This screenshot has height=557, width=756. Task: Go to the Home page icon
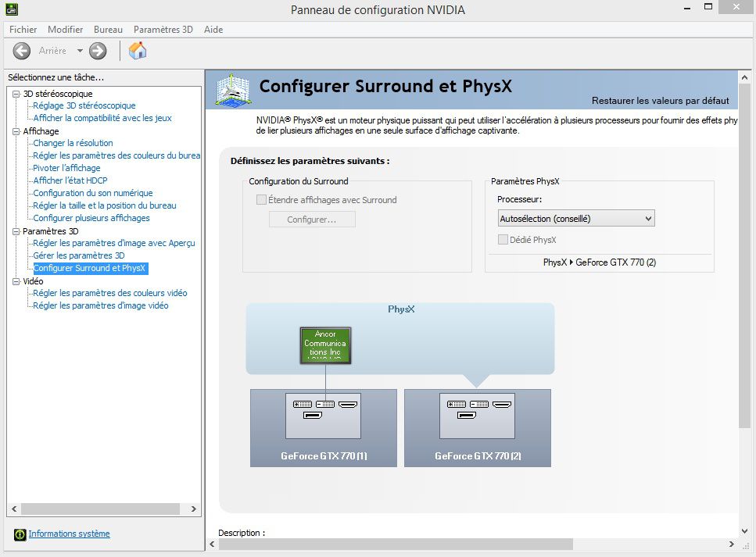pos(138,51)
